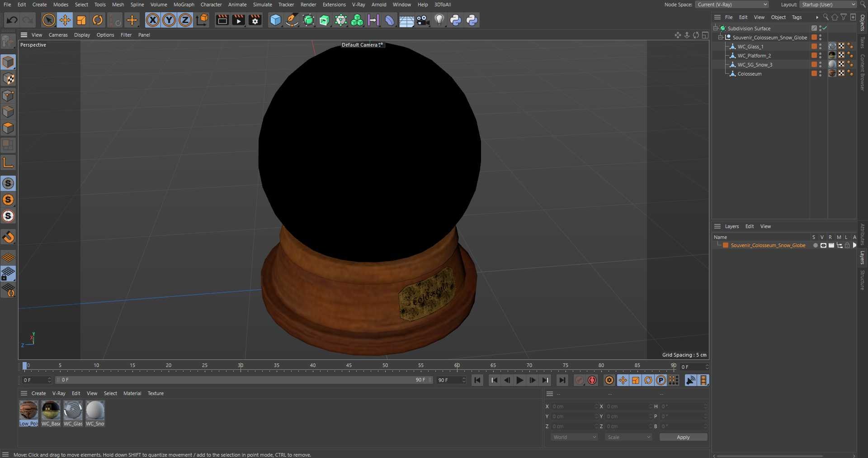Open the MoGraph menu
The height and width of the screenshot is (458, 868).
coord(184,5)
